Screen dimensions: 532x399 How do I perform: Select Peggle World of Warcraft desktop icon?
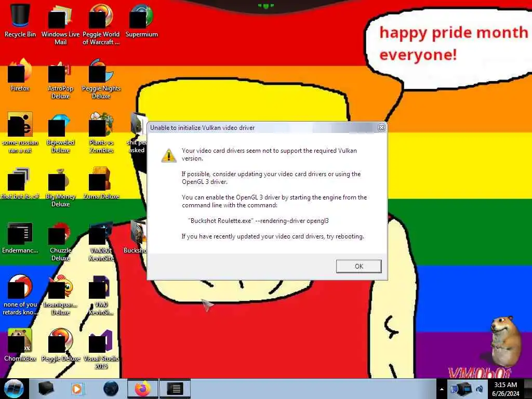pyautogui.click(x=101, y=24)
